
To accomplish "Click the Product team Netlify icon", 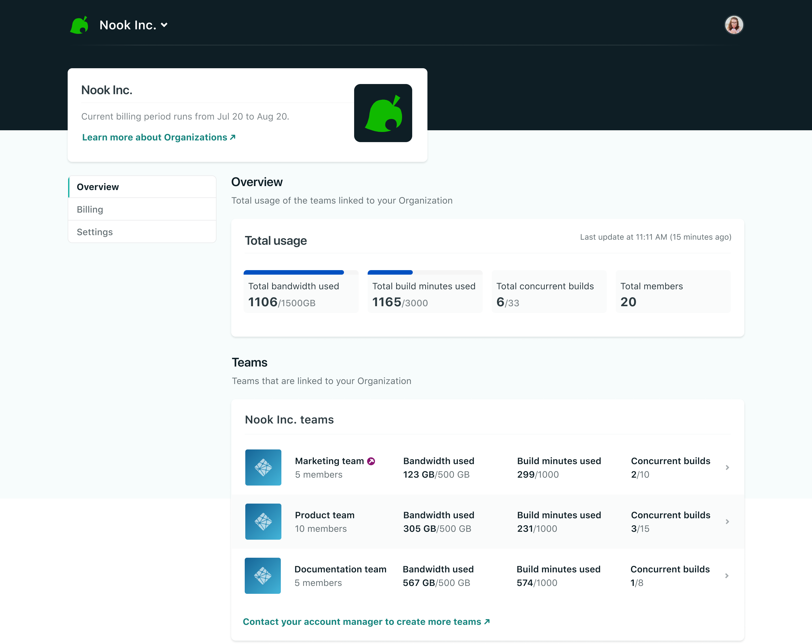I will click(263, 522).
